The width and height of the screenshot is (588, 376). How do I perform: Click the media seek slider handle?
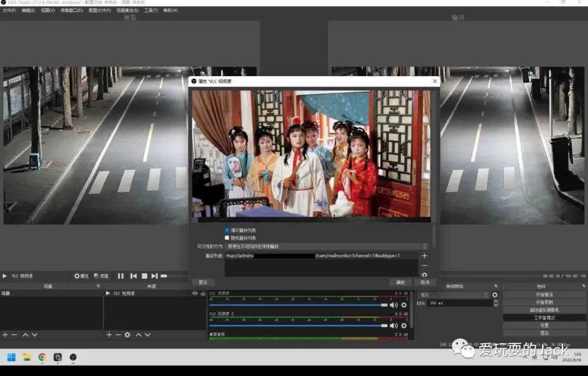coord(164,276)
